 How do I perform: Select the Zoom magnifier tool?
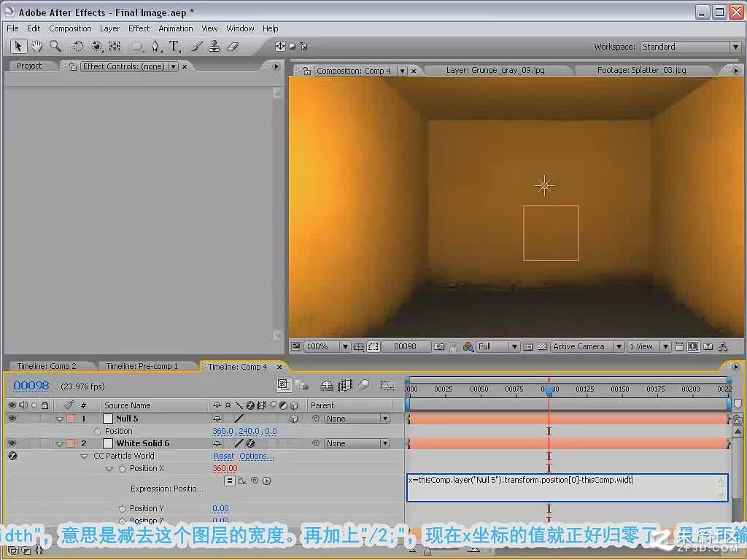point(55,46)
